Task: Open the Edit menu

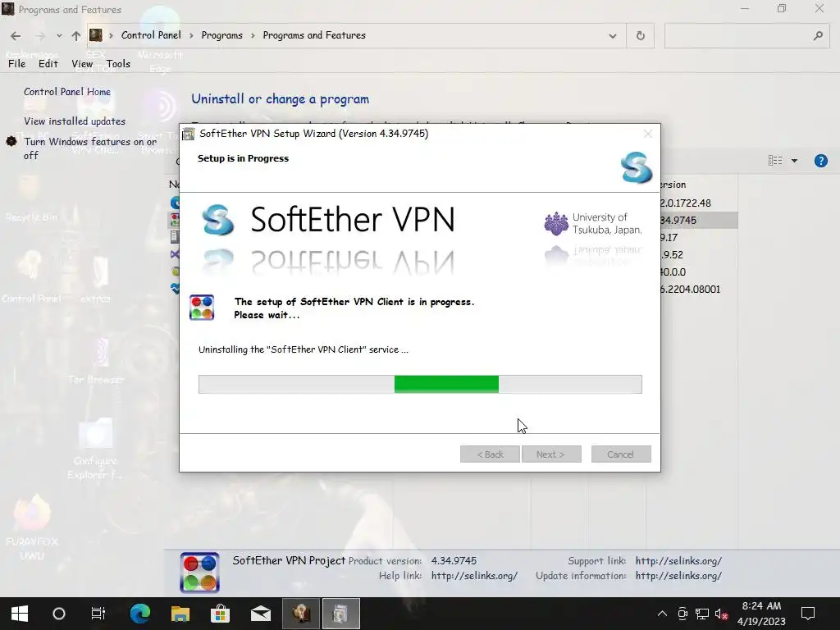Action: pyautogui.click(x=48, y=64)
